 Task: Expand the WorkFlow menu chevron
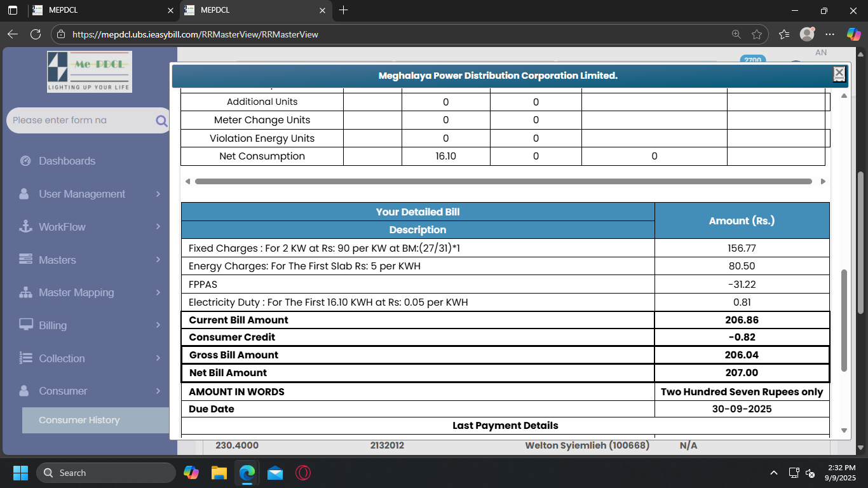[158, 227]
